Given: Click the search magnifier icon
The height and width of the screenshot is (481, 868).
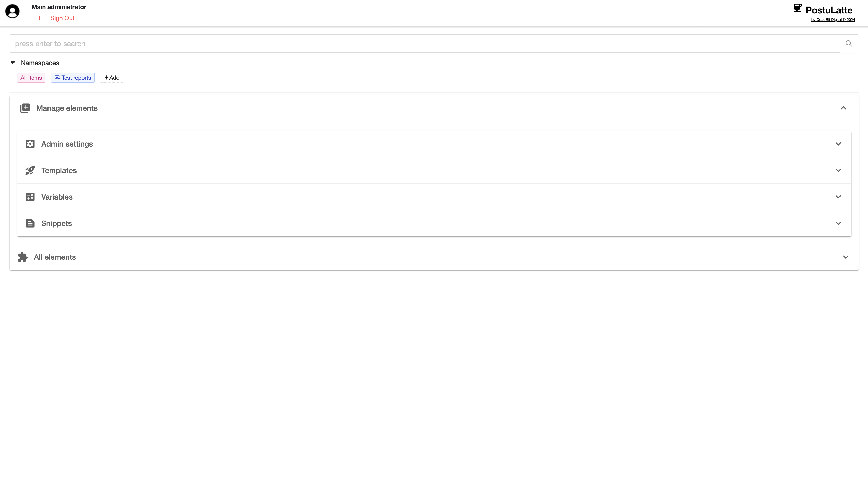Looking at the screenshot, I should [849, 44].
